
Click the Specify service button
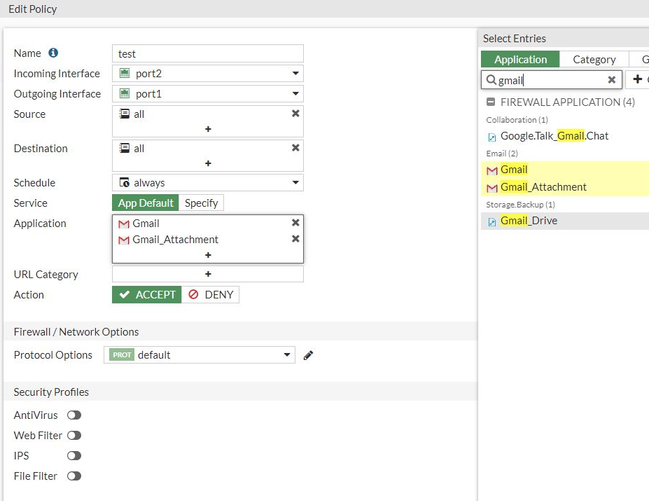201,203
